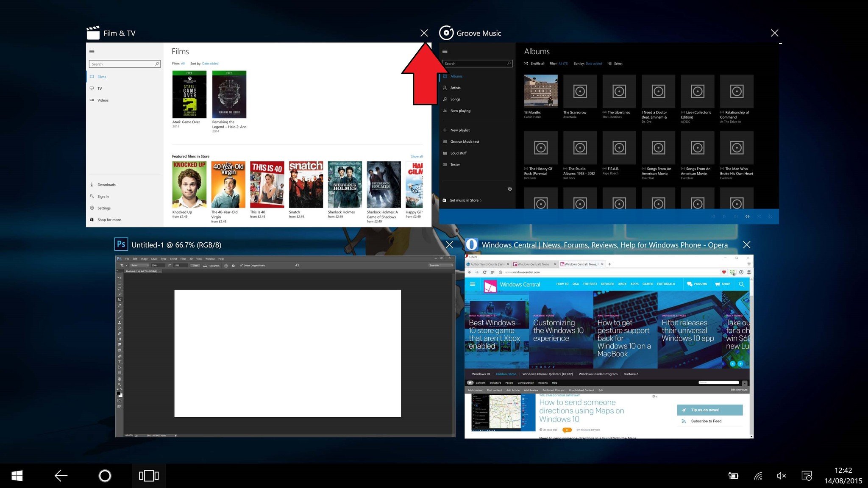Open the 18 Months album thumbnail in Groove
This screenshot has height=488, width=868.
tap(541, 91)
